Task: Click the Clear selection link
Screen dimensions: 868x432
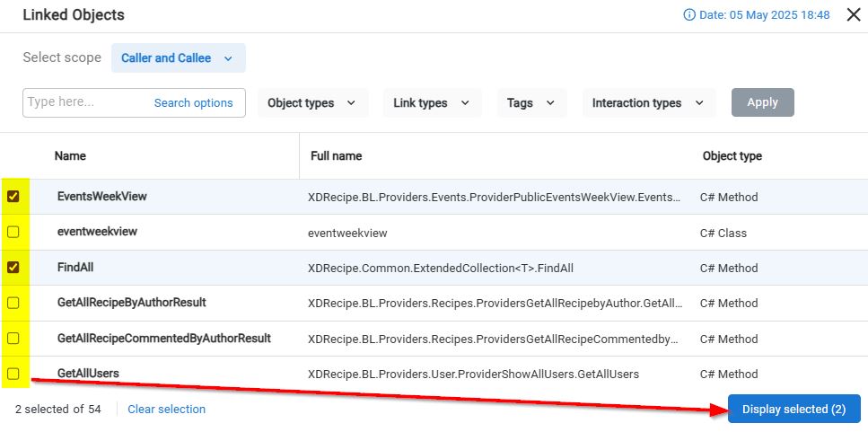Action: pyautogui.click(x=166, y=410)
